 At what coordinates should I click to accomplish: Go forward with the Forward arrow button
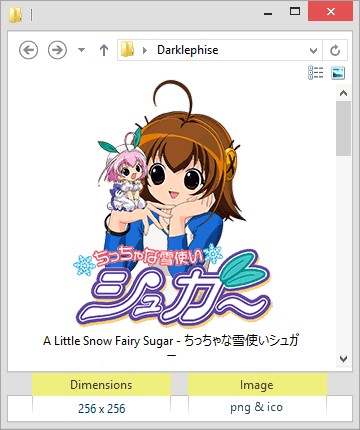pyautogui.click(x=57, y=50)
